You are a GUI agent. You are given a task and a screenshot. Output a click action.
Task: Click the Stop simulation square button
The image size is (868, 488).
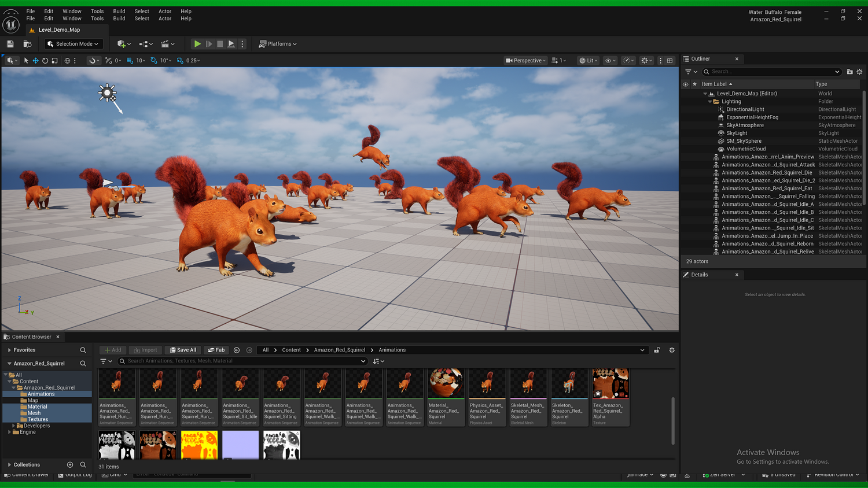click(x=220, y=44)
